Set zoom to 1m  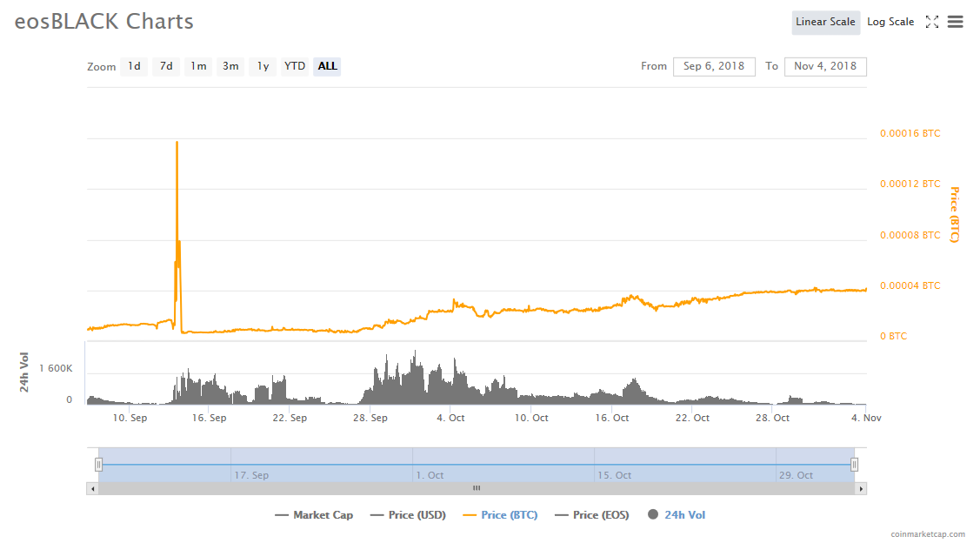pyautogui.click(x=199, y=66)
